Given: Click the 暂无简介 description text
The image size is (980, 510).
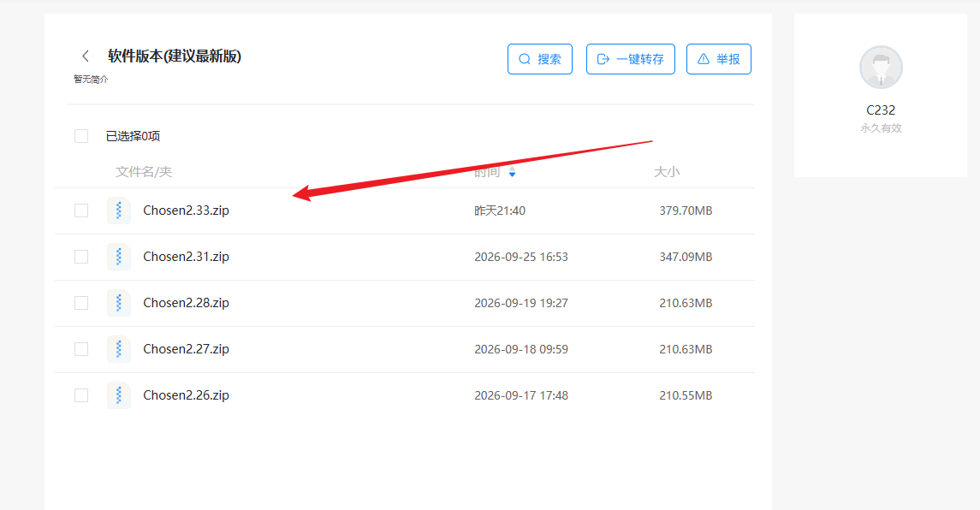Looking at the screenshot, I should coord(91,80).
